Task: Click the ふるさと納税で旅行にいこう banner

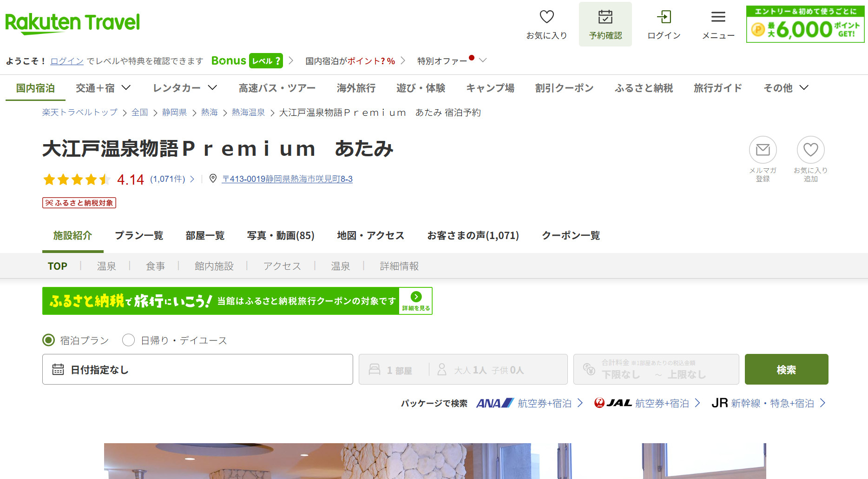Action: [237, 301]
